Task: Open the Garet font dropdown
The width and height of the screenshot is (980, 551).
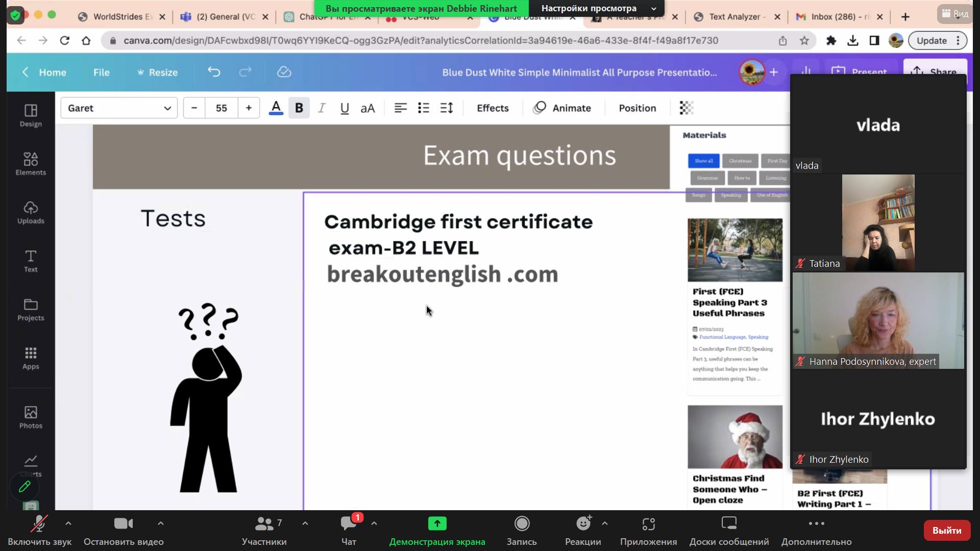Action: tap(119, 108)
